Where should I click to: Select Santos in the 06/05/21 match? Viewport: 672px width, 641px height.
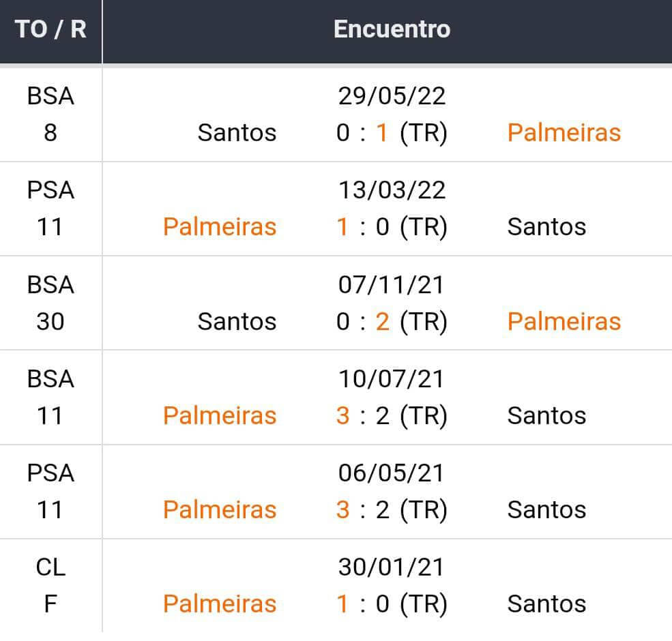pyautogui.click(x=546, y=509)
